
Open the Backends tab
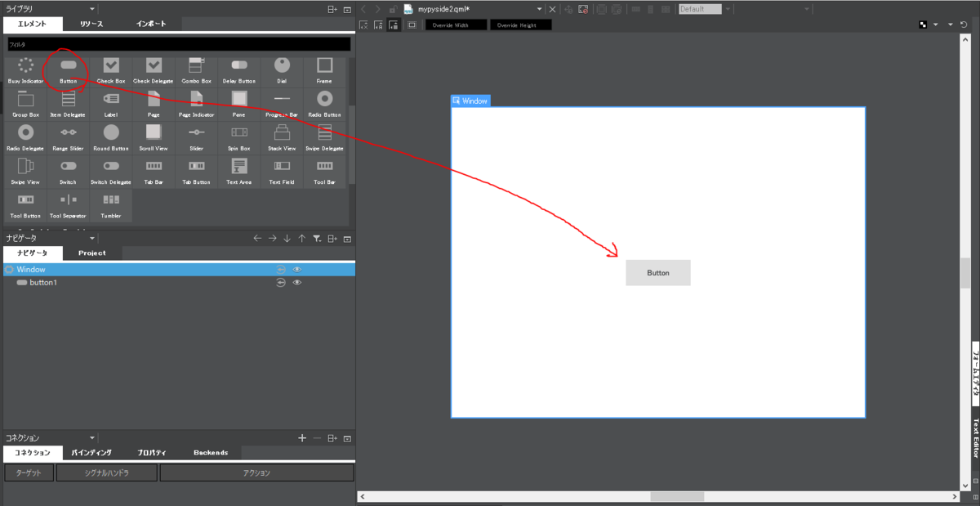pyautogui.click(x=211, y=452)
